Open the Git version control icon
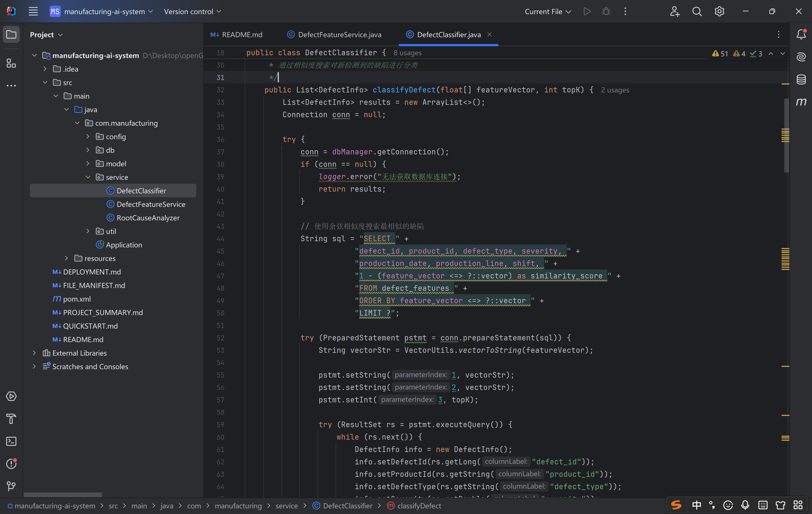The image size is (812, 514). click(x=11, y=486)
